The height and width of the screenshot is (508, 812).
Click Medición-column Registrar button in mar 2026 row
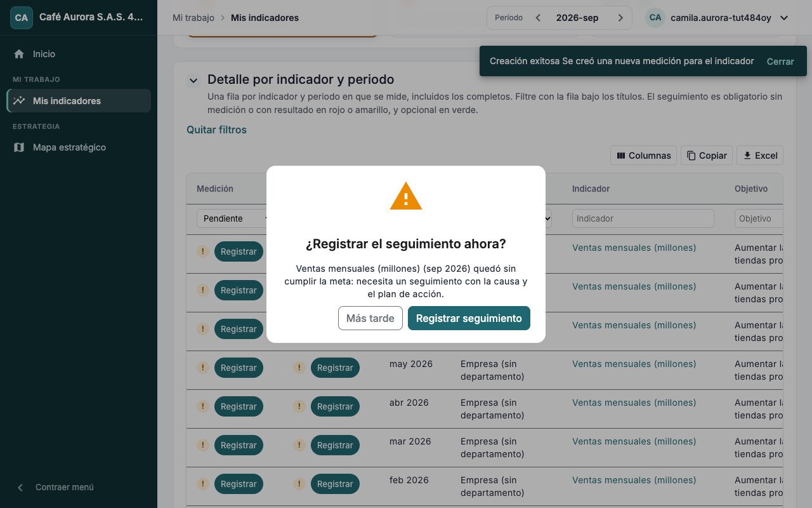239,445
